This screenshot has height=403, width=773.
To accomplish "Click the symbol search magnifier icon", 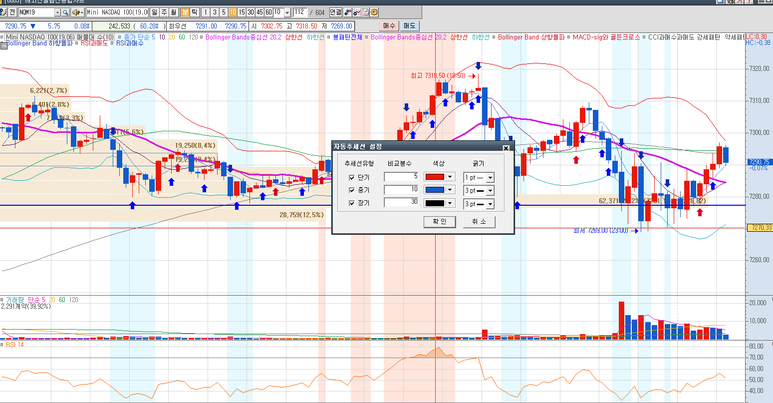I will [65, 12].
